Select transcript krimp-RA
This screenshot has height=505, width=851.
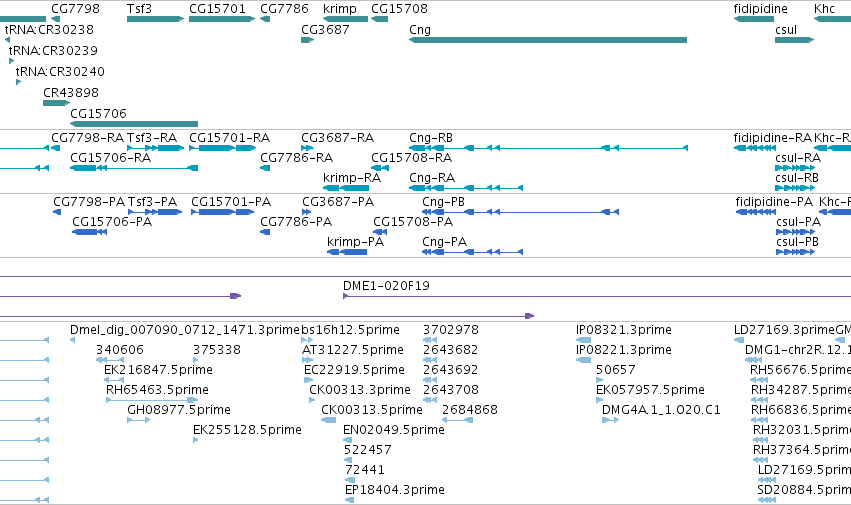pos(346,188)
